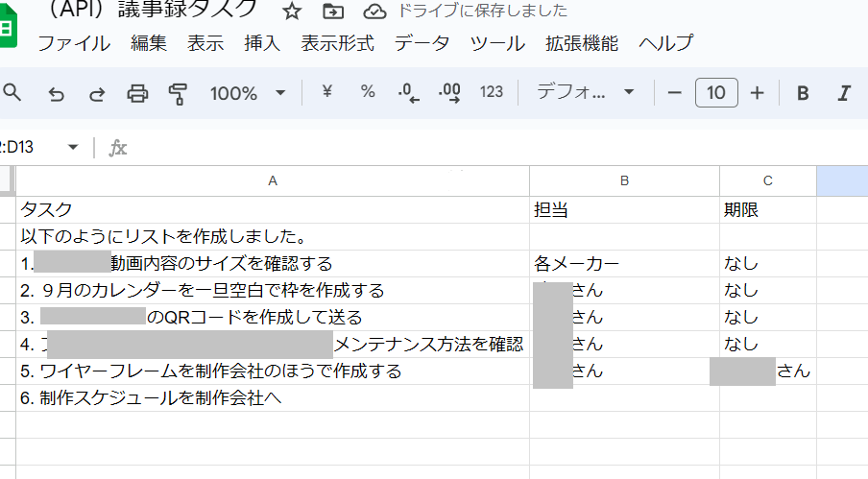Screen dimensions: 868x479
Task: Select the 期限 header cell
Action: 768,210
